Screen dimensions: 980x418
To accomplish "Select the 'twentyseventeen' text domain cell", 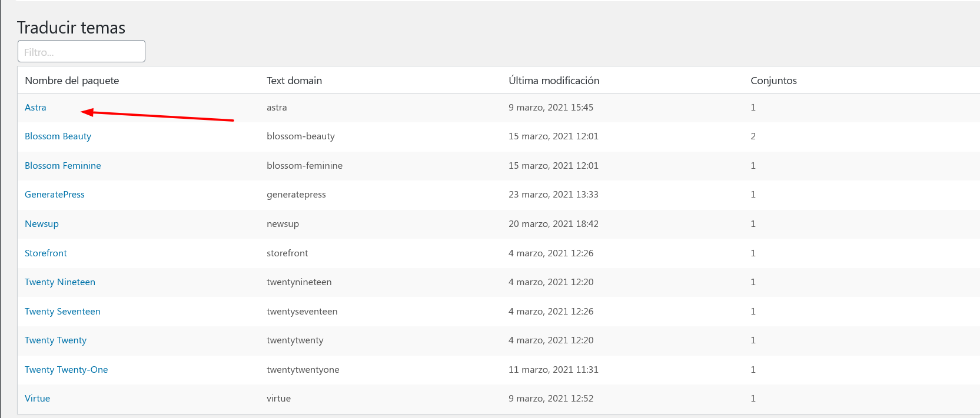I will (x=302, y=312).
